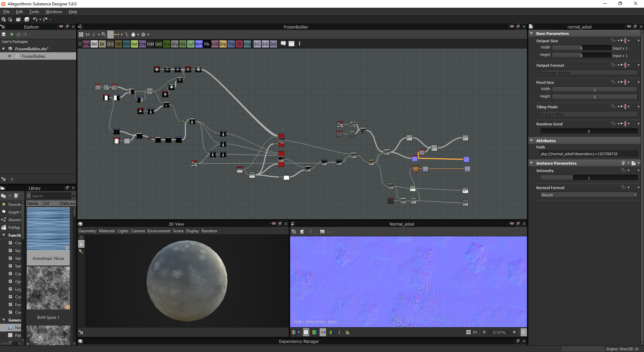Add a Blur node (Blr)
The height and width of the screenshot is (352, 644).
tap(102, 44)
